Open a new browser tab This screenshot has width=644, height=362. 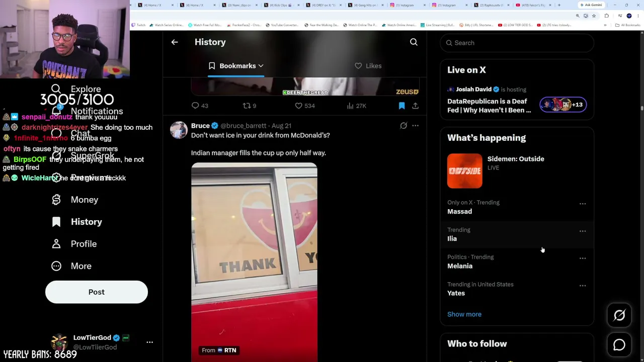[x=559, y=5]
